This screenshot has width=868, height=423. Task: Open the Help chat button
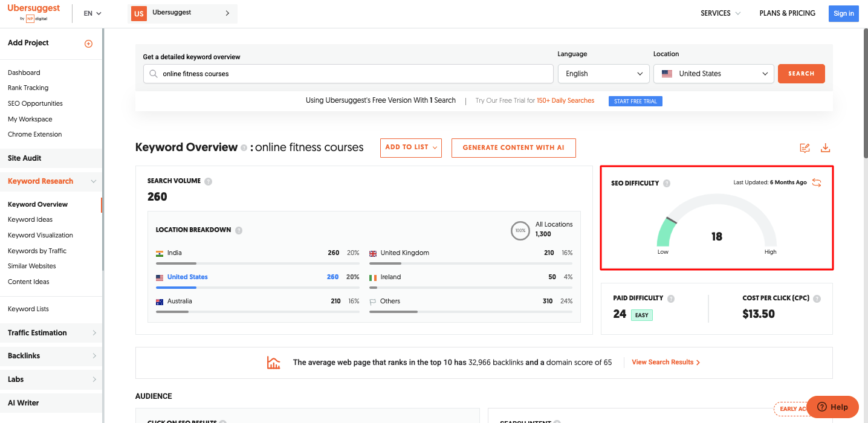coord(832,407)
